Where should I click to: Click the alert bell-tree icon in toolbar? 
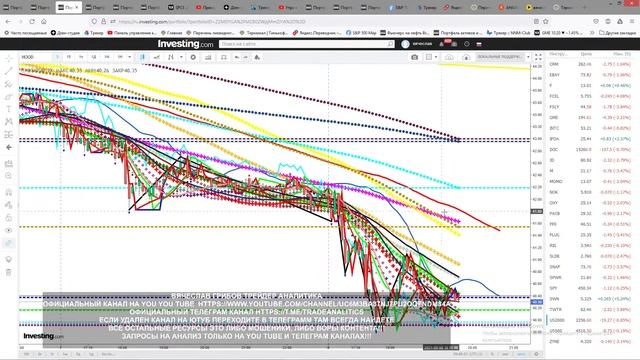tap(257, 57)
